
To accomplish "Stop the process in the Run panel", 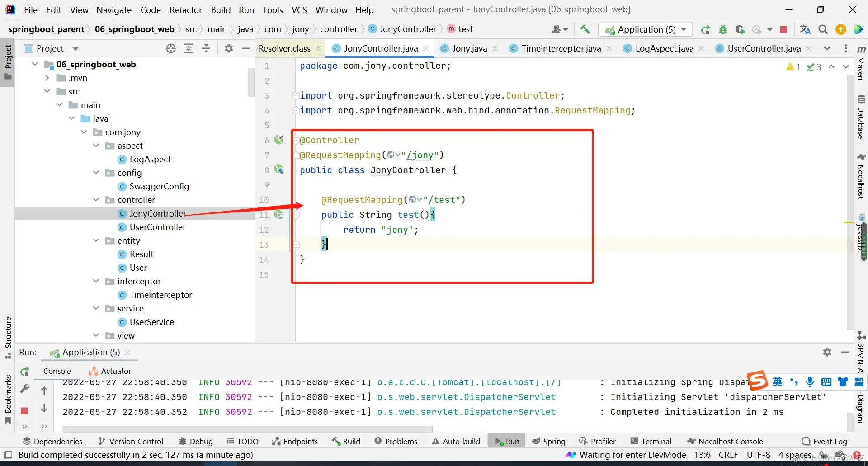I will coord(25,411).
